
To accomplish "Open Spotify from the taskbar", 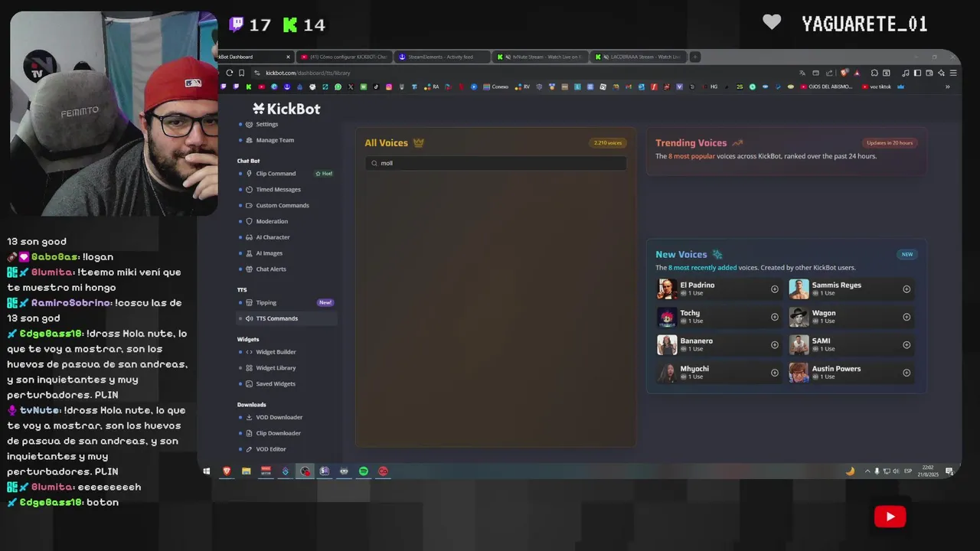I will click(364, 471).
